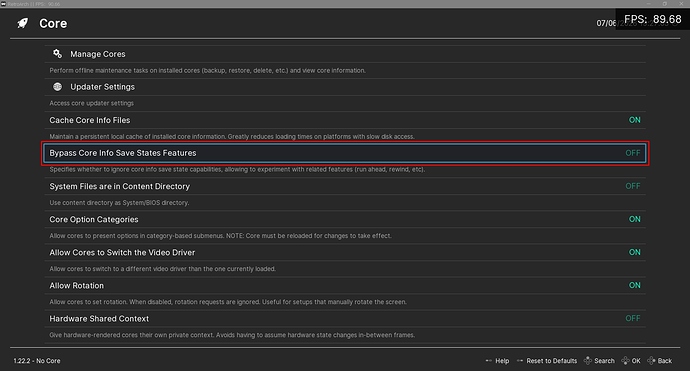Click the OK d-pad hint icon
This screenshot has height=371, width=690.
(x=625, y=360)
